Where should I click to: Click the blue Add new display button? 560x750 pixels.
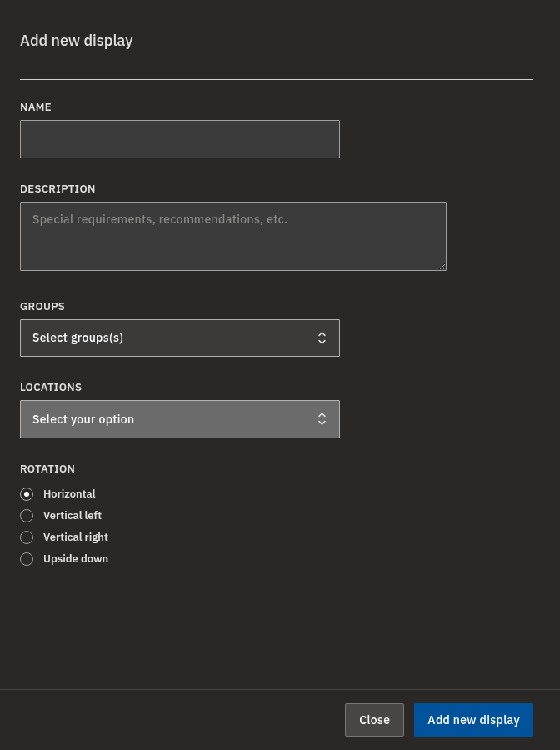point(473,720)
